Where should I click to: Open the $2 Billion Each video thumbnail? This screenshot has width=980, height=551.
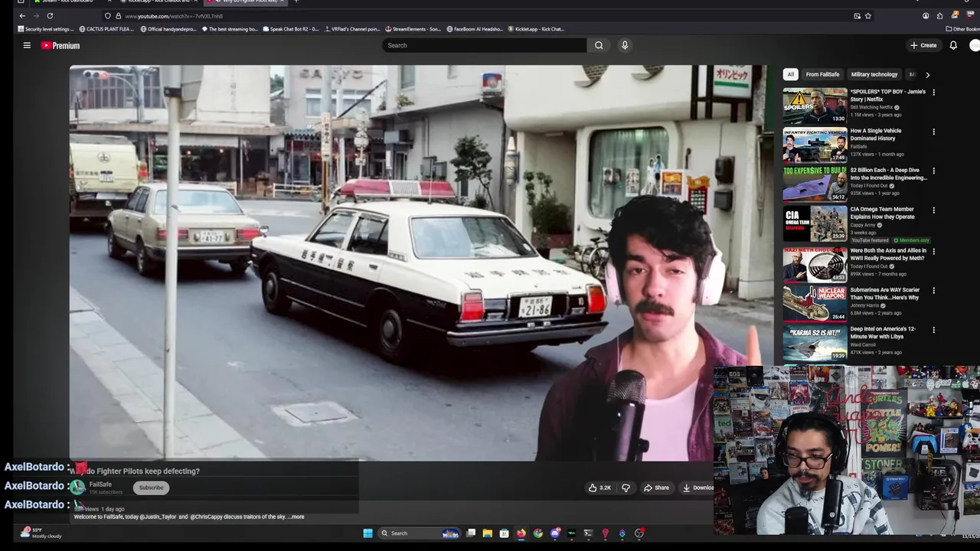[x=815, y=184]
